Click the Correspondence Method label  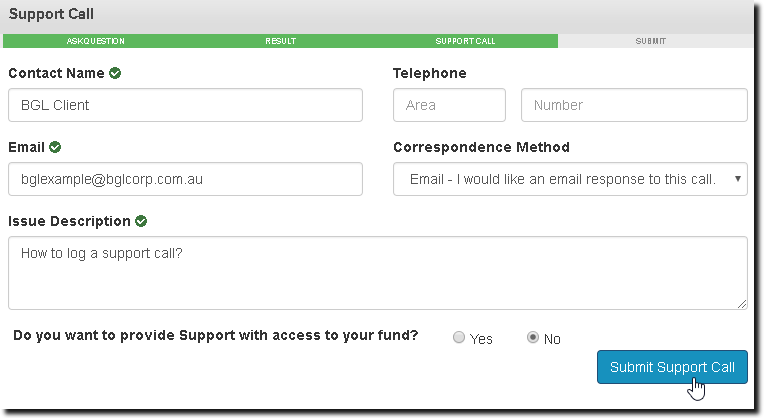click(481, 147)
